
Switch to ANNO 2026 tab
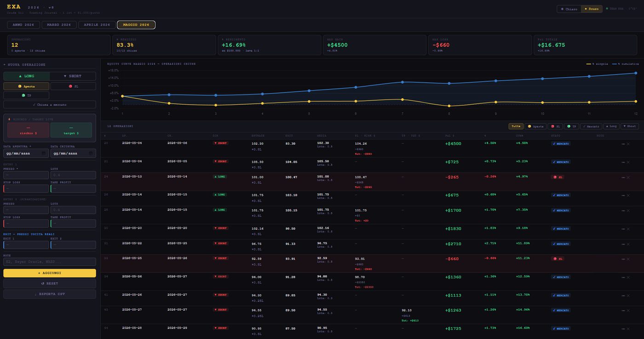point(23,25)
